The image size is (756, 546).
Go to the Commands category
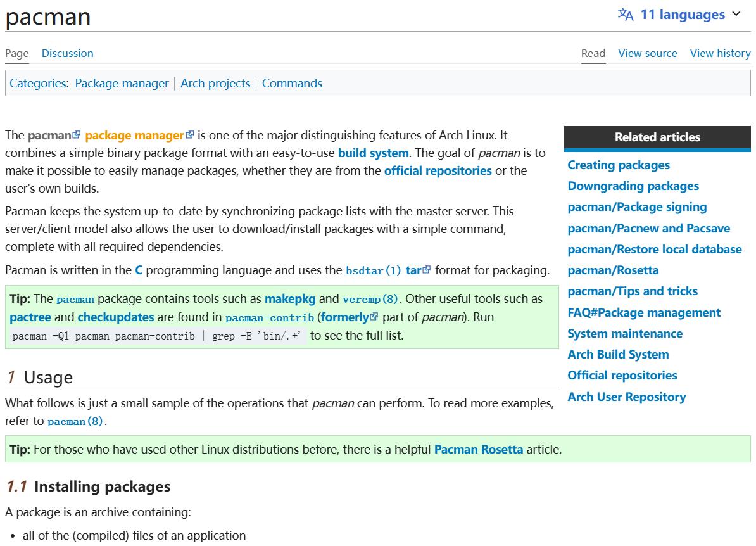pyautogui.click(x=292, y=83)
